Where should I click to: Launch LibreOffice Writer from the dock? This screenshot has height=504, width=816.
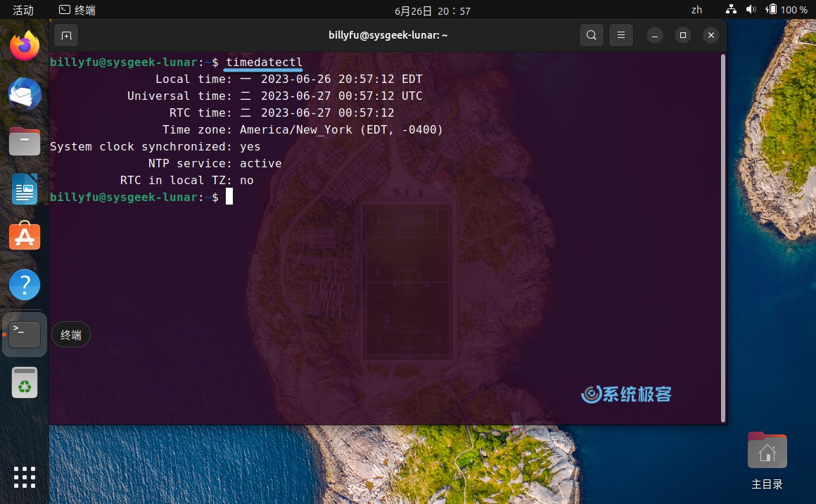coord(25,189)
